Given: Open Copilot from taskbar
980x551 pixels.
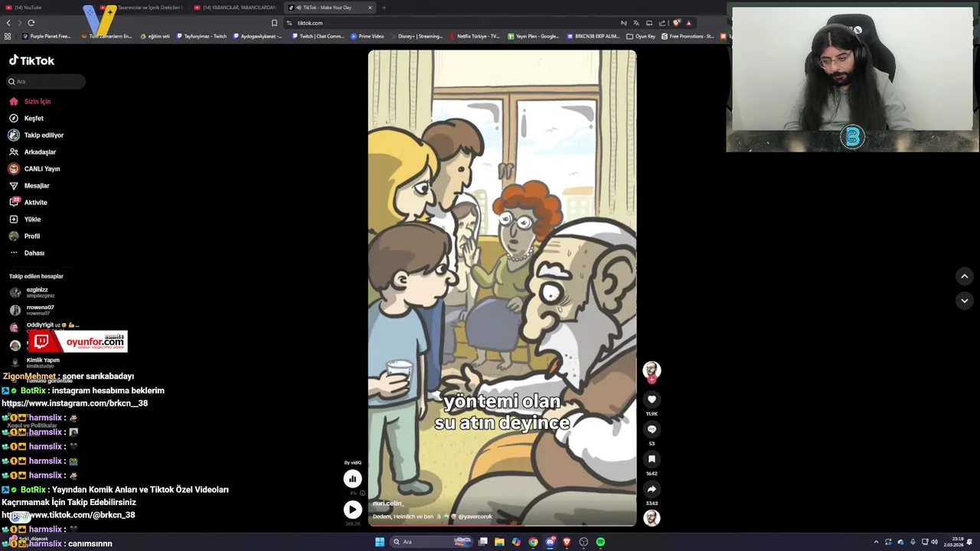Looking at the screenshot, I should 516,542.
